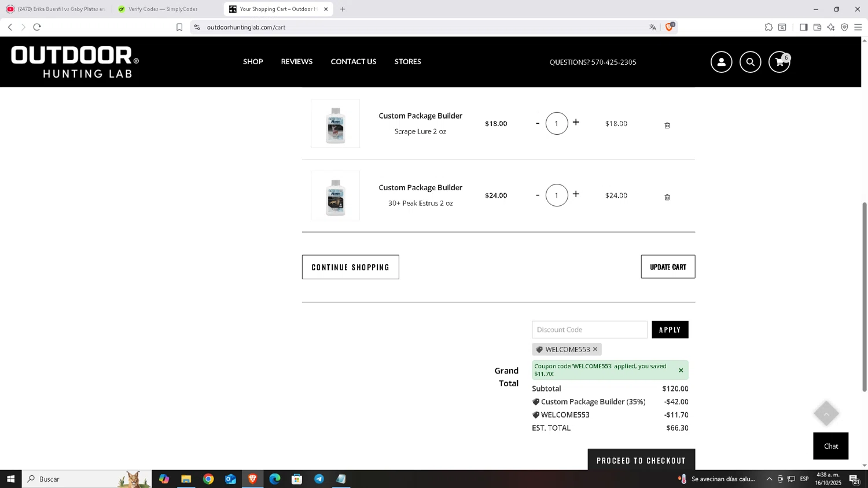This screenshot has width=868, height=488.
Task: Increase quantity of Scrape Lure 2 oz
Action: (576, 123)
